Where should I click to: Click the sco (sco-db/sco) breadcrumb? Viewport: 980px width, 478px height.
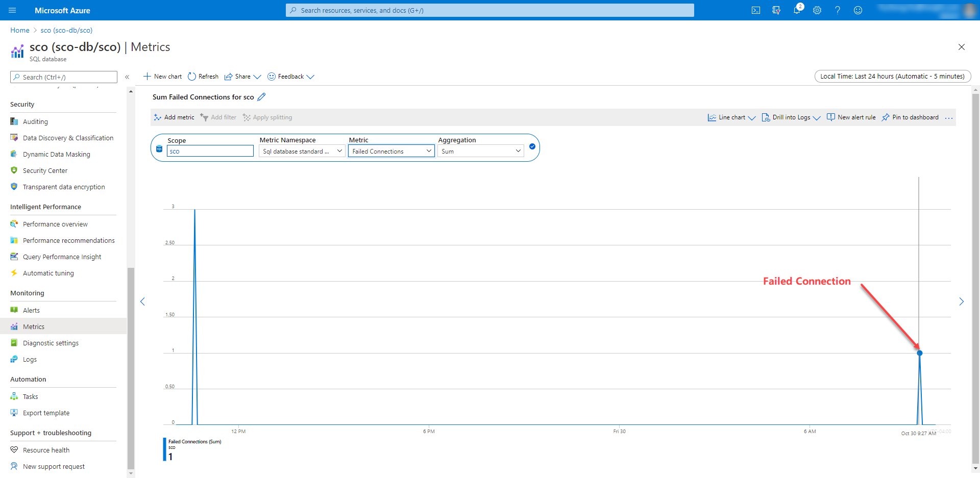click(66, 30)
